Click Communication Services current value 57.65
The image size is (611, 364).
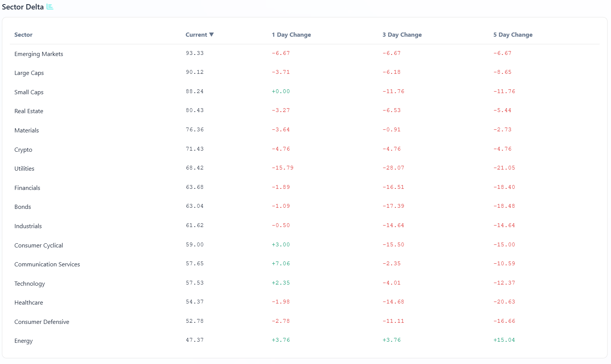pos(195,263)
